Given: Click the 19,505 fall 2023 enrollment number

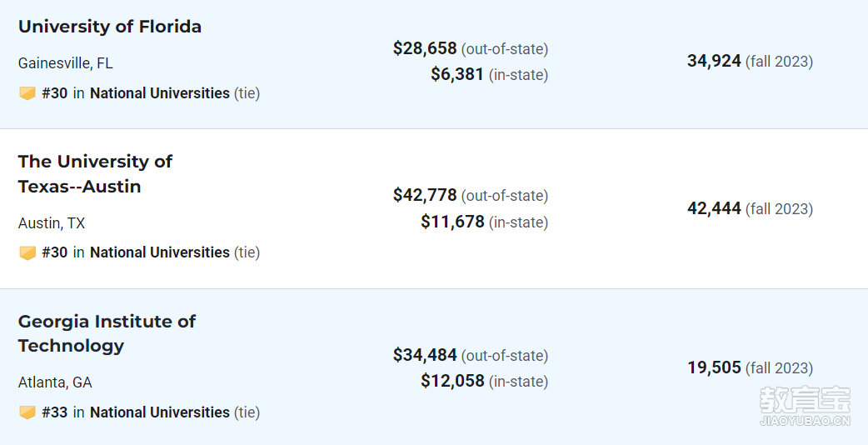Looking at the screenshot, I should [x=714, y=367].
